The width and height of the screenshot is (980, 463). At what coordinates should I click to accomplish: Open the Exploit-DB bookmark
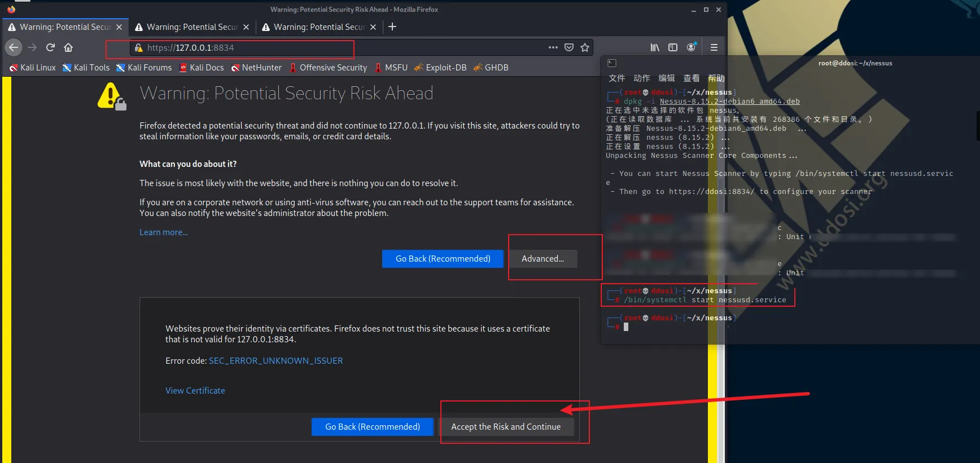(440, 68)
